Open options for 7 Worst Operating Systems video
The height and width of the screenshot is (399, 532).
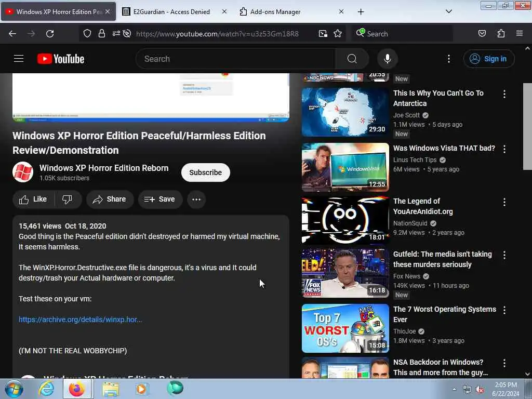click(504, 310)
